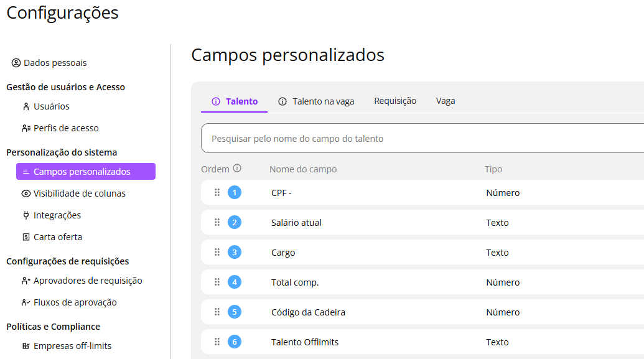Open the Vaga tab
The height and width of the screenshot is (359, 644).
point(446,101)
